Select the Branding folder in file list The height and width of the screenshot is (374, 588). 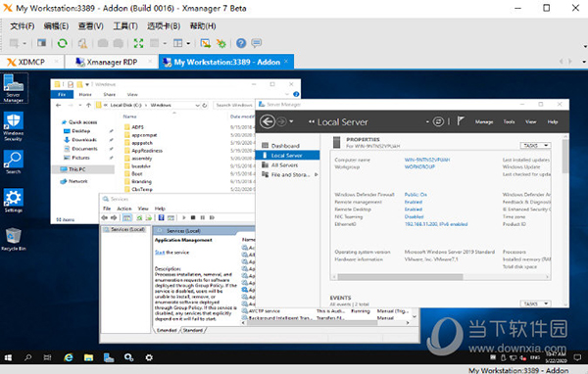coord(142,182)
